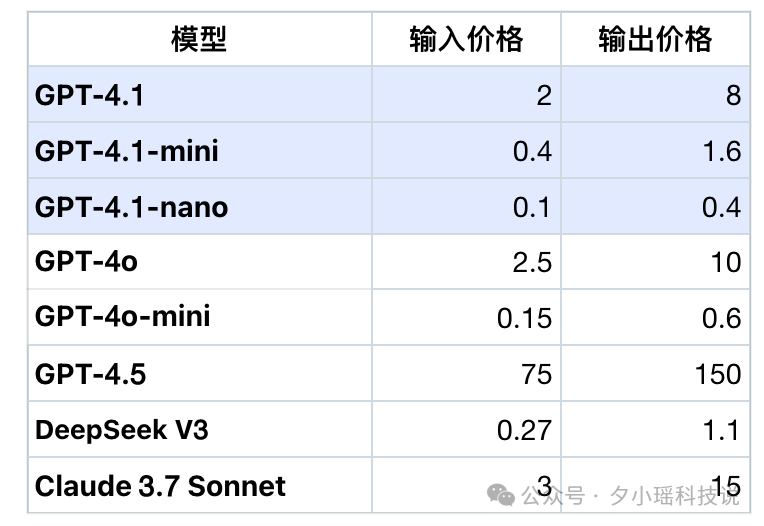Click GPT-4.1-mini output price 1.6
The height and width of the screenshot is (526, 764).
tap(720, 152)
